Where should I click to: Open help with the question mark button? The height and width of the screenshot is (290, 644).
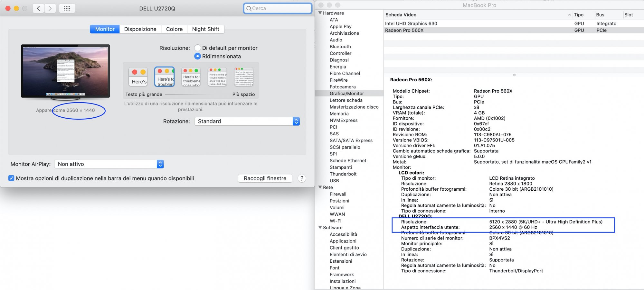tap(302, 178)
